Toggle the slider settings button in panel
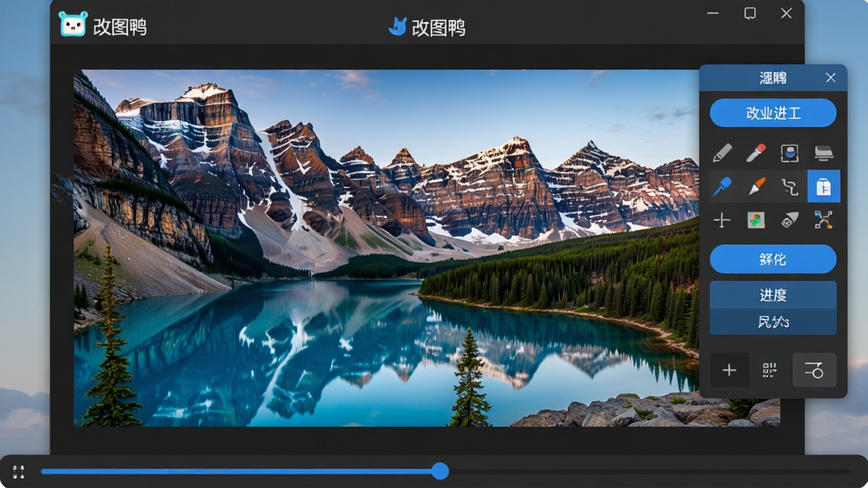 pyautogui.click(x=815, y=369)
